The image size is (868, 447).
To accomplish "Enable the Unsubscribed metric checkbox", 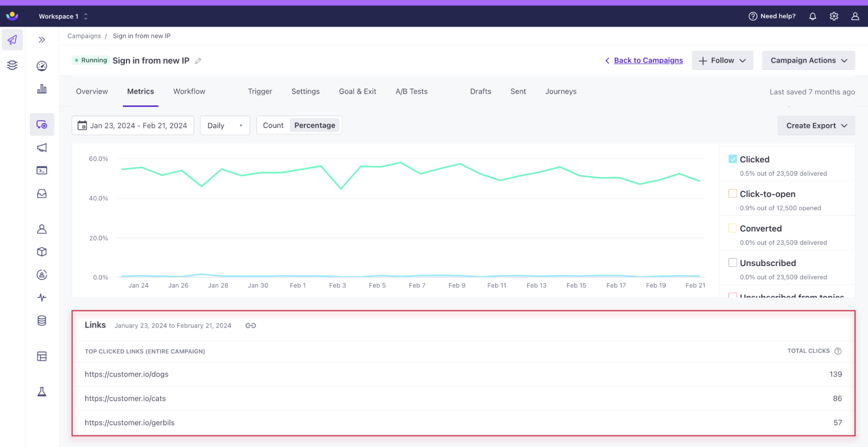I will (733, 263).
